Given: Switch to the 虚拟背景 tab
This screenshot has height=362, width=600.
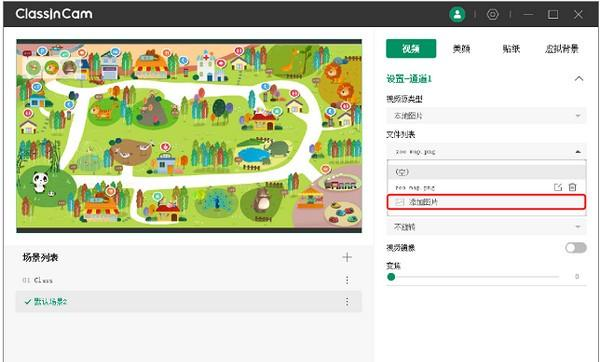Looking at the screenshot, I should pos(562,49).
